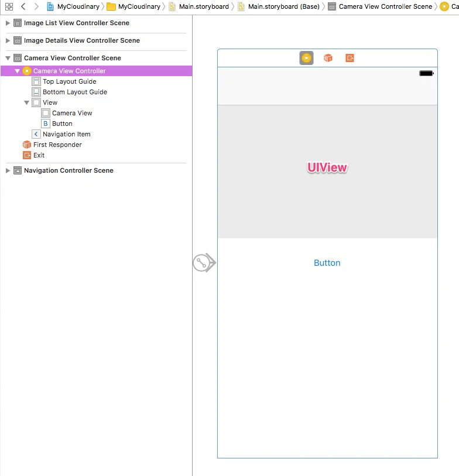Click the Camera View square icon
Screen dimensions: 459x476
pyautogui.click(x=46, y=113)
